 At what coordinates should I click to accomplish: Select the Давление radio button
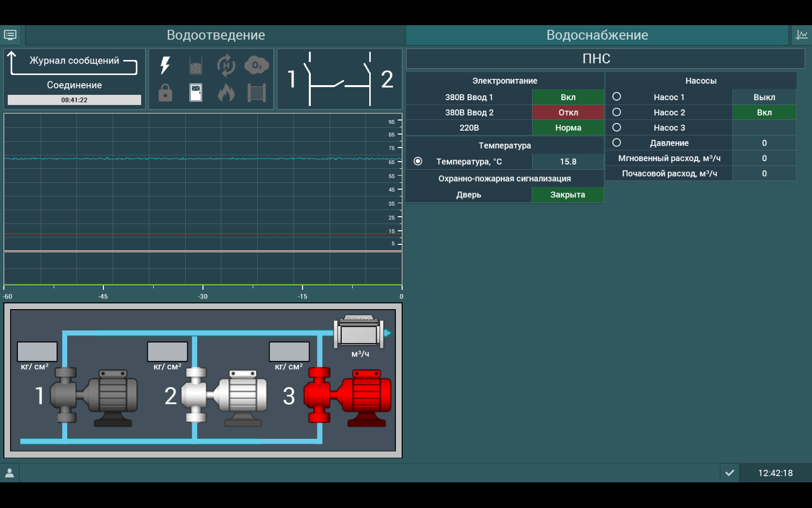click(x=617, y=143)
